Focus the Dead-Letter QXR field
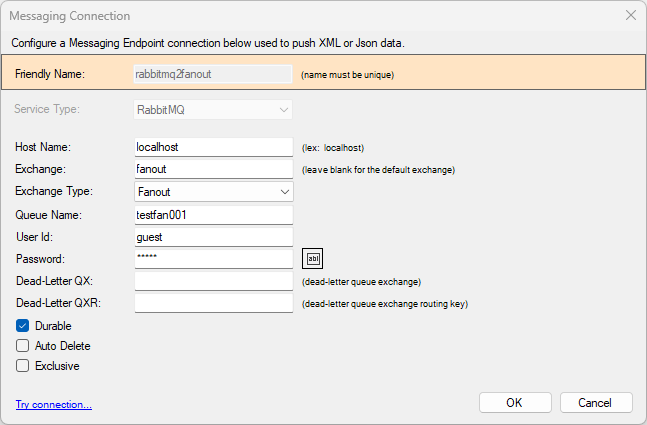Image resolution: width=647 pixels, height=425 pixels. [x=214, y=303]
